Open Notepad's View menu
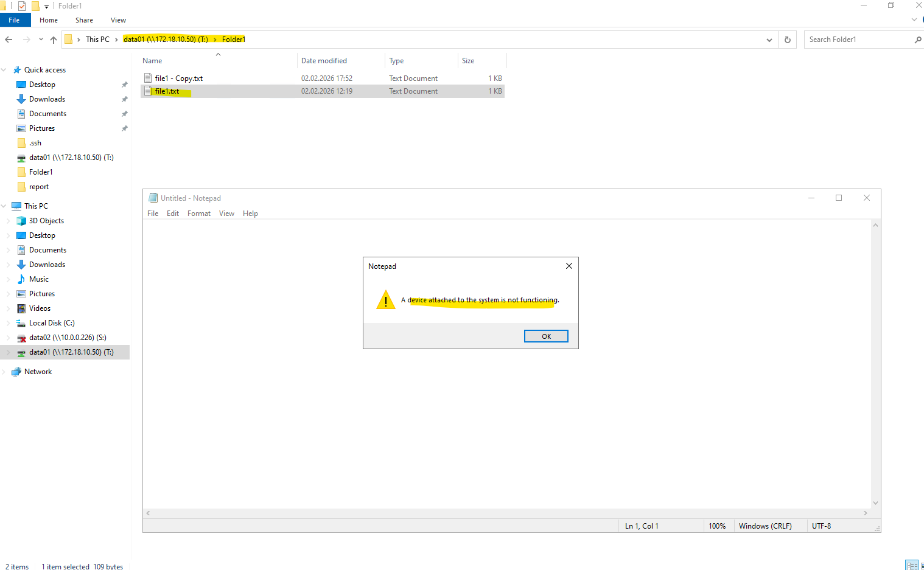924x570 pixels. click(x=226, y=214)
